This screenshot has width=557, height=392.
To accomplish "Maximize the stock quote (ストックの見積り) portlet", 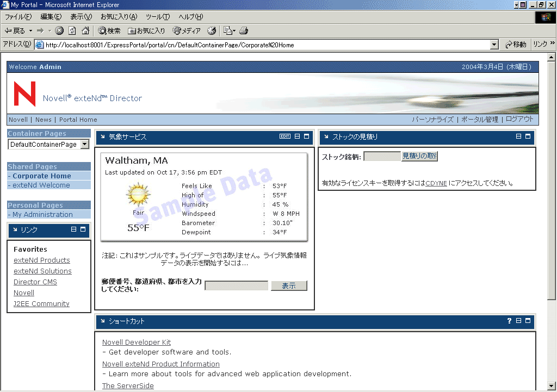I will point(528,136).
